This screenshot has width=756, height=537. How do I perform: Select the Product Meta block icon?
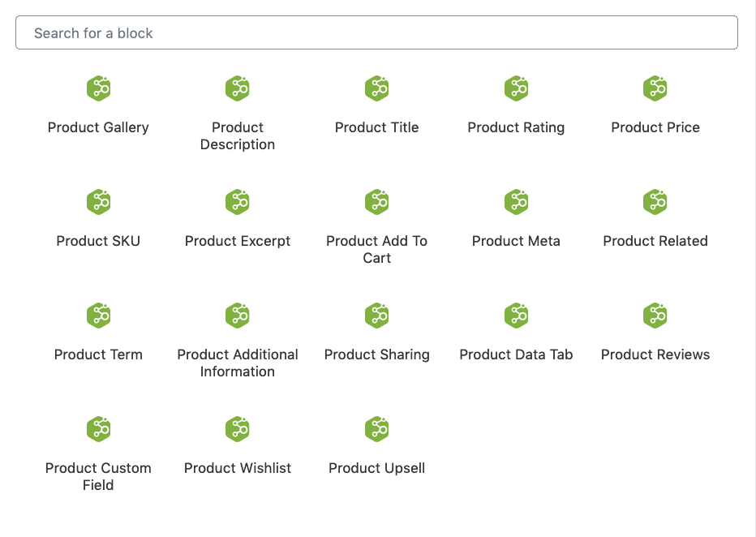pos(516,202)
